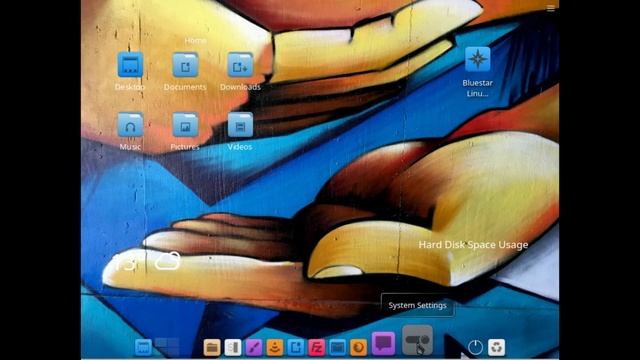Viewport: 640px width, 360px height.
Task: Launch the Bluestar Linux desktop icon
Action: pos(478,59)
